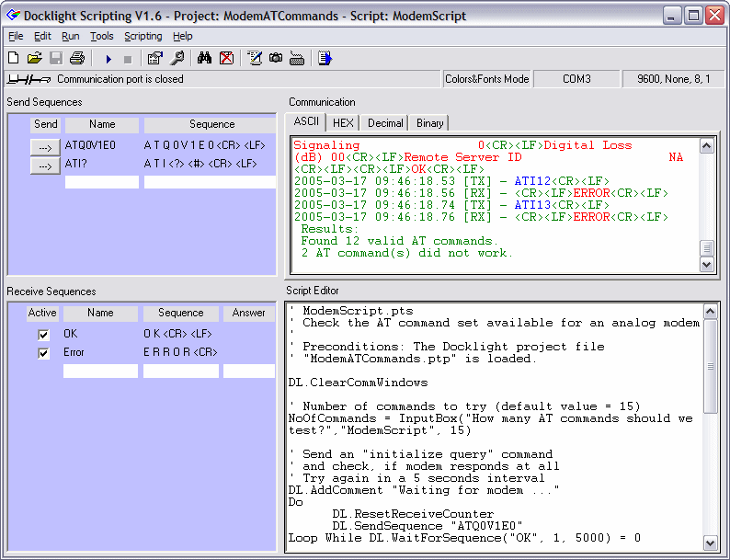Screen dimensions: 730x560
Task: Click scroll down arrow in Communication window
Action: tap(707, 265)
